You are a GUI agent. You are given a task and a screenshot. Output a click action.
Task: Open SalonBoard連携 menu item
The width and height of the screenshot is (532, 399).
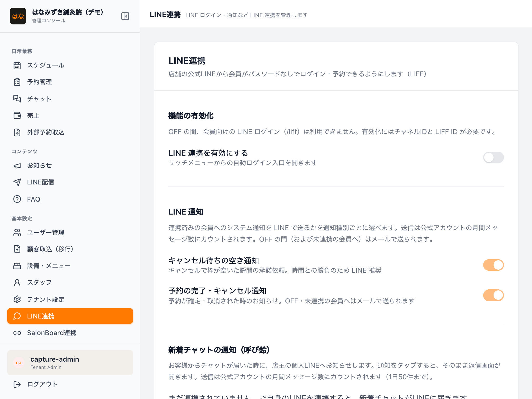pyautogui.click(x=70, y=333)
